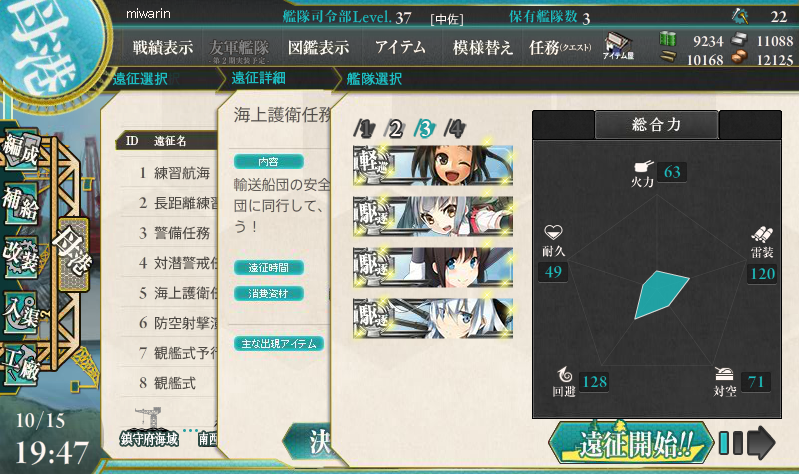Select fleet number 3
The width and height of the screenshot is (799, 474).
(424, 129)
